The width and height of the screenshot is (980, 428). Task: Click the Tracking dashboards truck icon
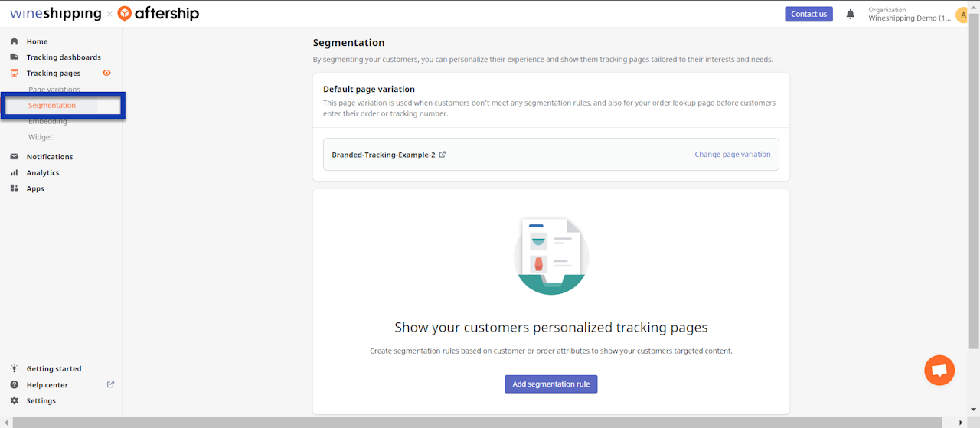coord(14,57)
